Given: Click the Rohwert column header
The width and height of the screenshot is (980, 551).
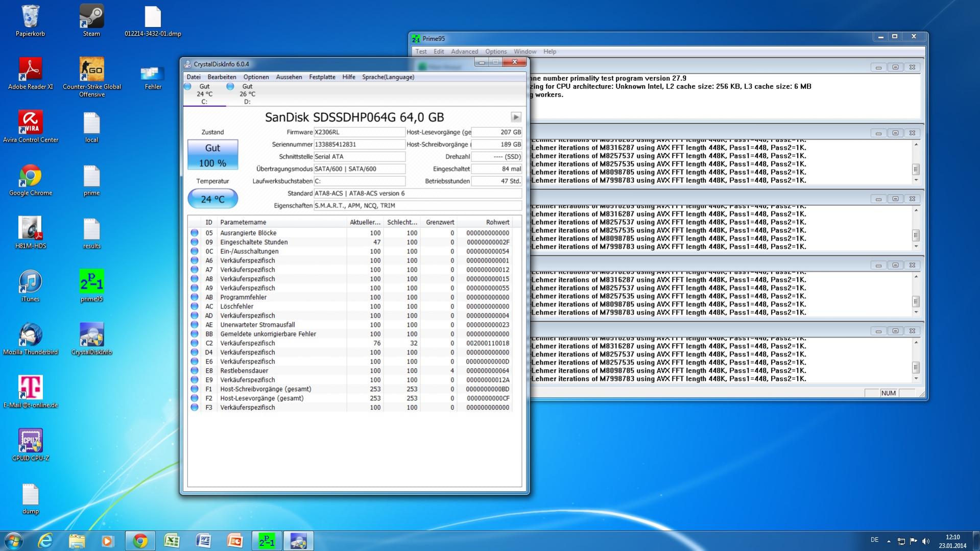Looking at the screenshot, I should [x=484, y=222].
